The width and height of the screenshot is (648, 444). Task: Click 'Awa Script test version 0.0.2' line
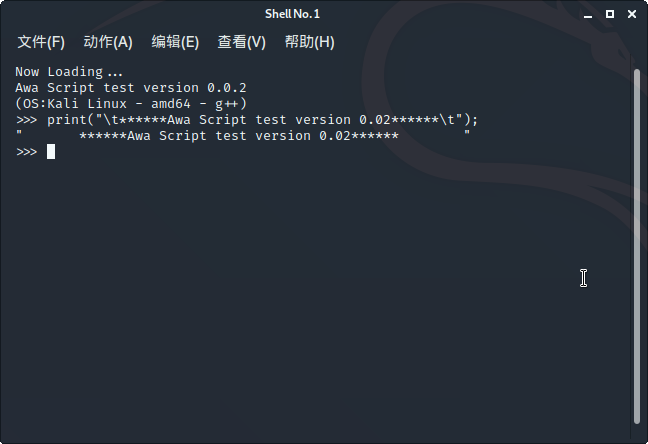tap(131, 88)
